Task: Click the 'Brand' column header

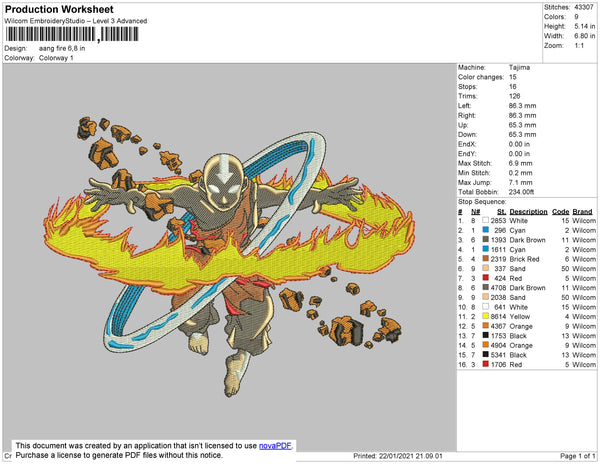Action: pos(582,212)
